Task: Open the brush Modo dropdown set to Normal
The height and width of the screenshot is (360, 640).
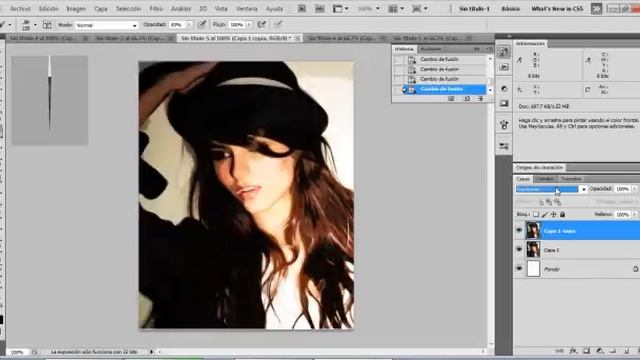Action: tap(107, 25)
